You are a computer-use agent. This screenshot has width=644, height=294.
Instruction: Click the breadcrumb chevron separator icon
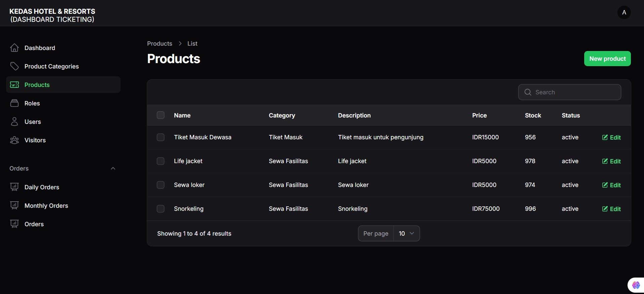tap(180, 44)
